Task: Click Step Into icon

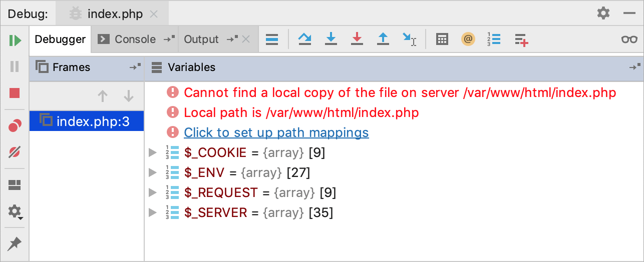Action: [331, 39]
